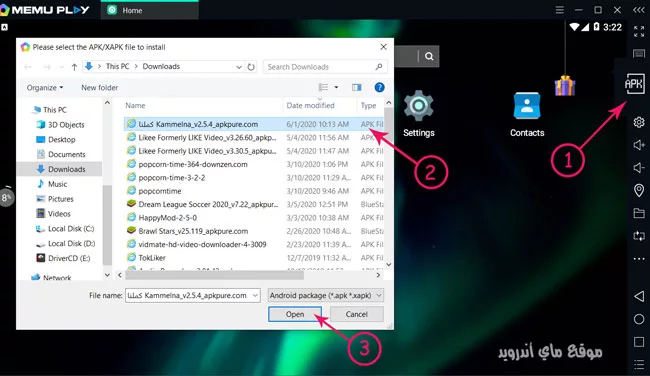Tap the Android back triangle button

[639, 296]
